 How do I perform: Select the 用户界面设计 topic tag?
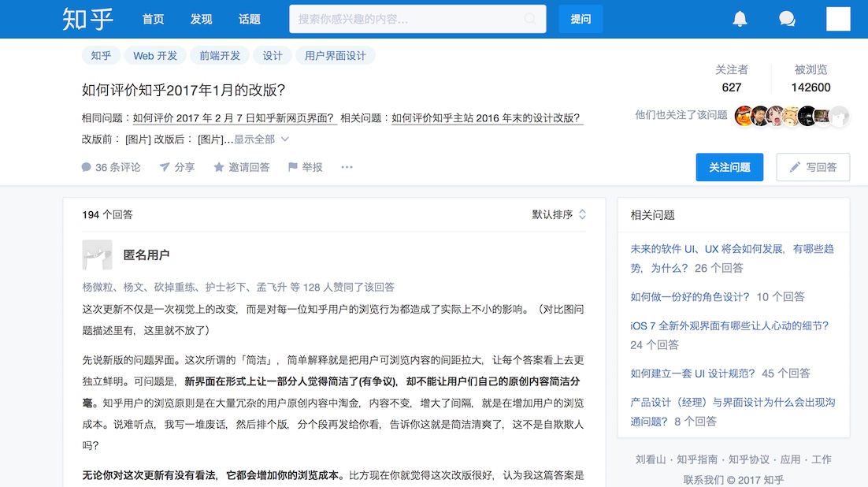pos(335,55)
